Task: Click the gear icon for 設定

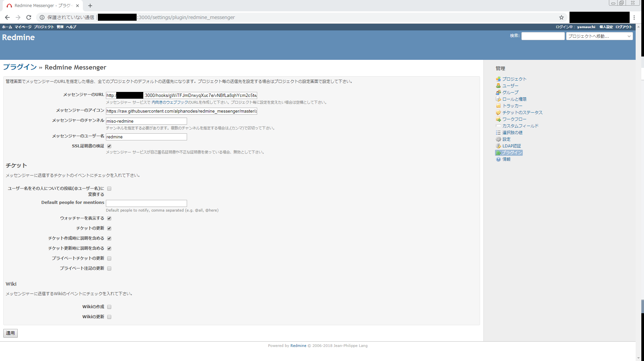Action: point(498,139)
